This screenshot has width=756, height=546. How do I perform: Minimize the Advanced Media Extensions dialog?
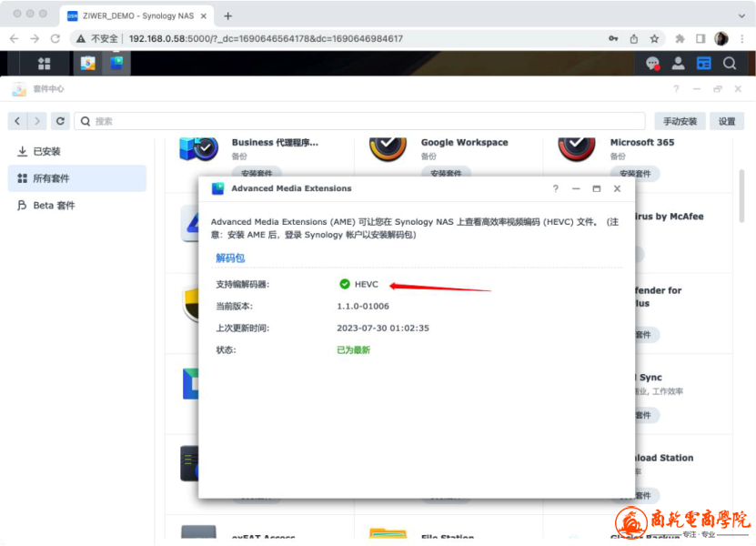576,188
